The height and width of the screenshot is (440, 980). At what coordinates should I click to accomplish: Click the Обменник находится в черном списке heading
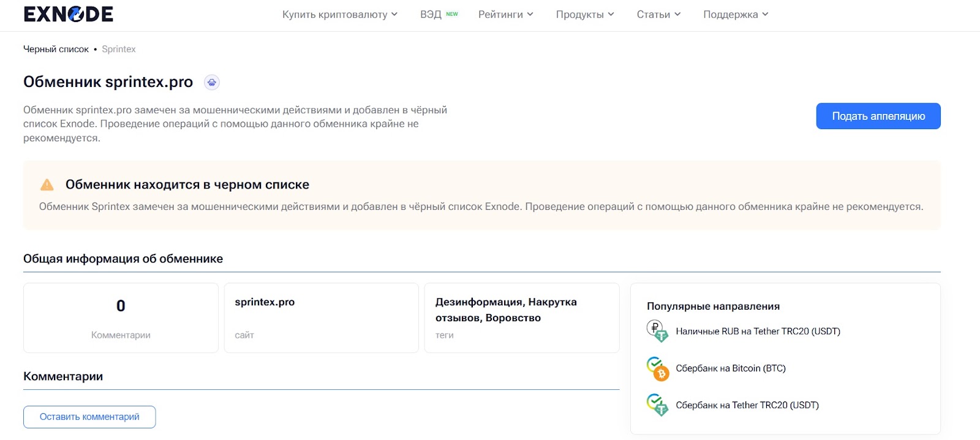187,185
